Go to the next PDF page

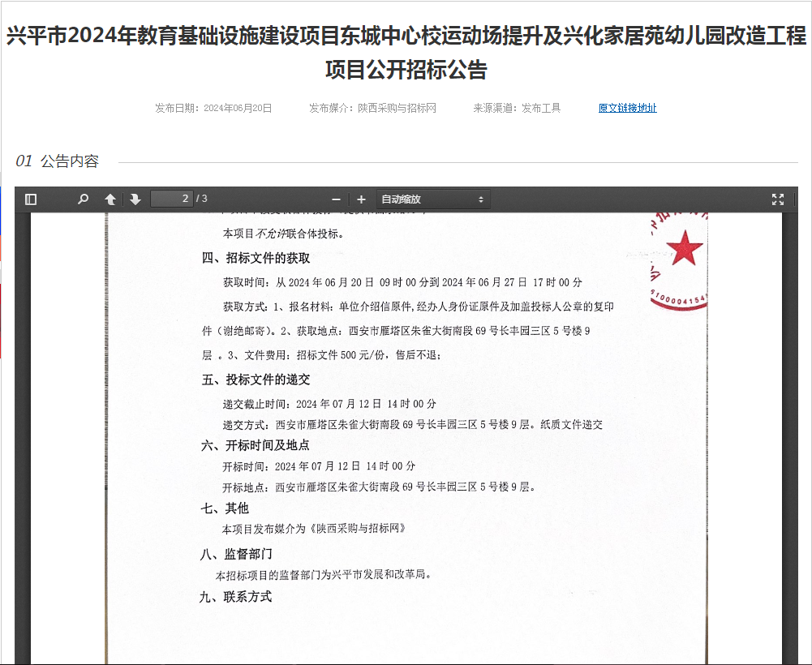click(x=135, y=199)
